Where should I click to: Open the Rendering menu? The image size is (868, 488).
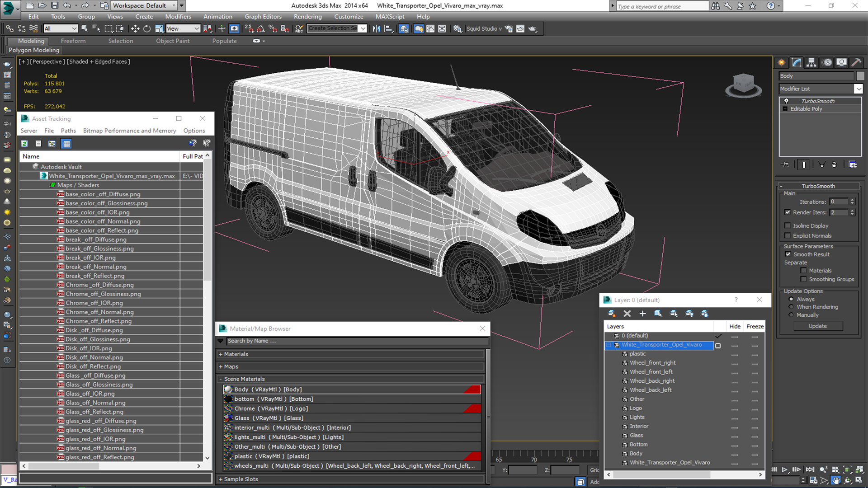pos(307,16)
